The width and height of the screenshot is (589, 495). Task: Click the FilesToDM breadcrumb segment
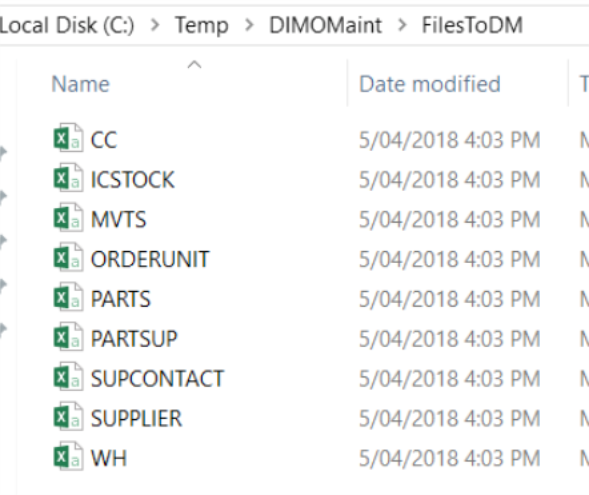472,26
